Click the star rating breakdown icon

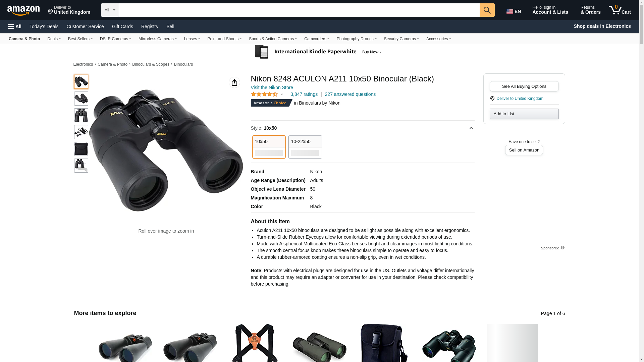[x=282, y=95]
